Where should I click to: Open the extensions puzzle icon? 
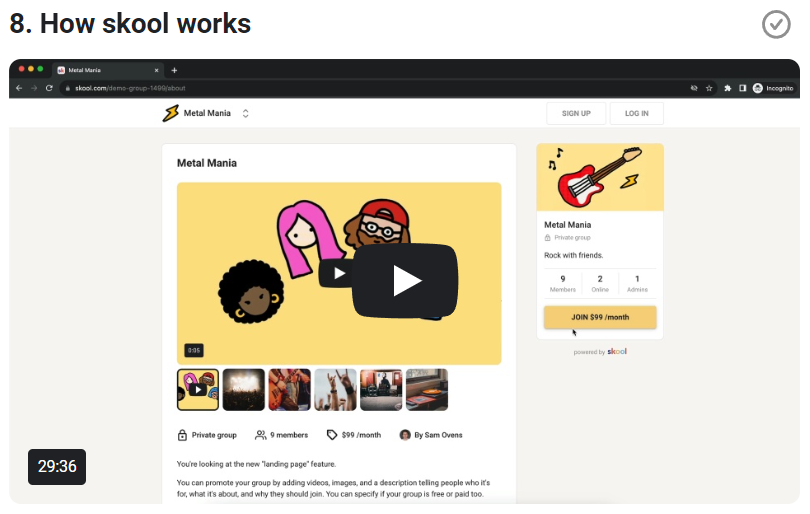tap(727, 88)
